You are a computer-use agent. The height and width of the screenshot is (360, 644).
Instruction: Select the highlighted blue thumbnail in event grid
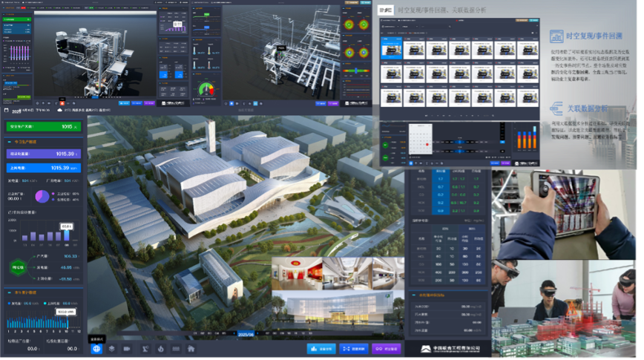[x=391, y=48]
